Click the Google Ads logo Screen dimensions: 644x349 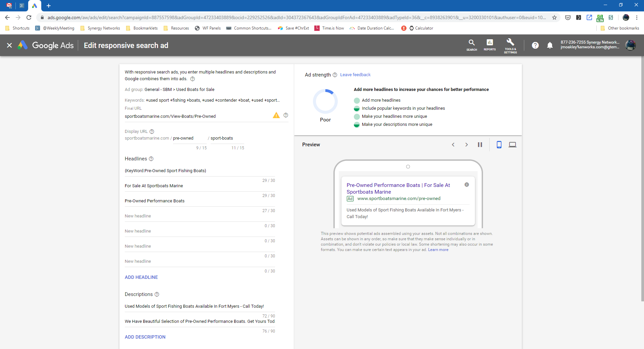(x=46, y=45)
